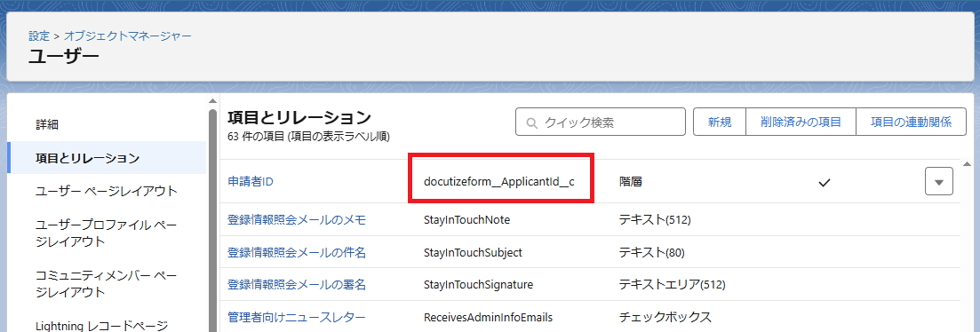Screen dimensions: 980x332
Task: Click the テキスト(80) data type cell
Action: coord(652,253)
